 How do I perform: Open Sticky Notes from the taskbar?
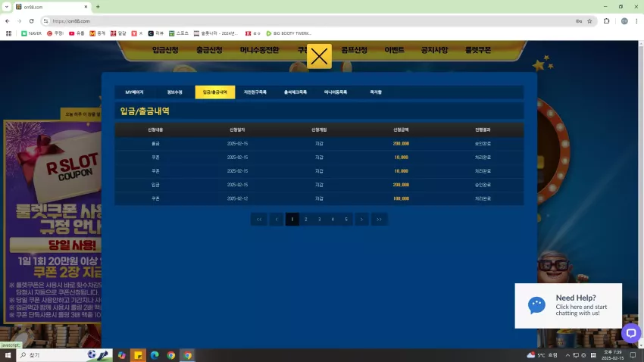point(138,355)
